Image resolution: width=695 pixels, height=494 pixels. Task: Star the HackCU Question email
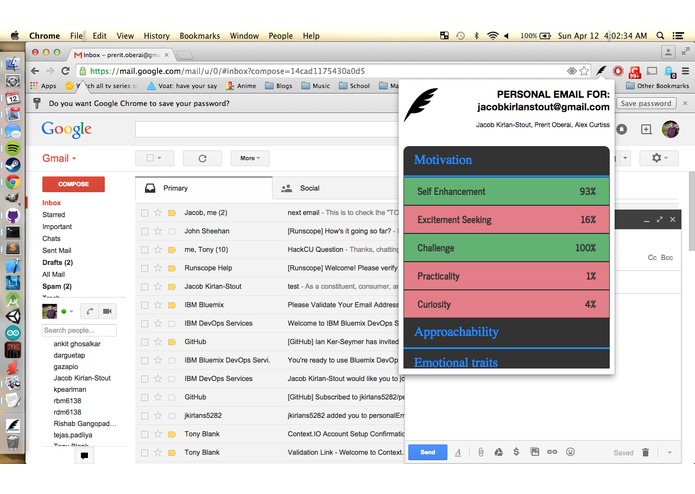(158, 249)
